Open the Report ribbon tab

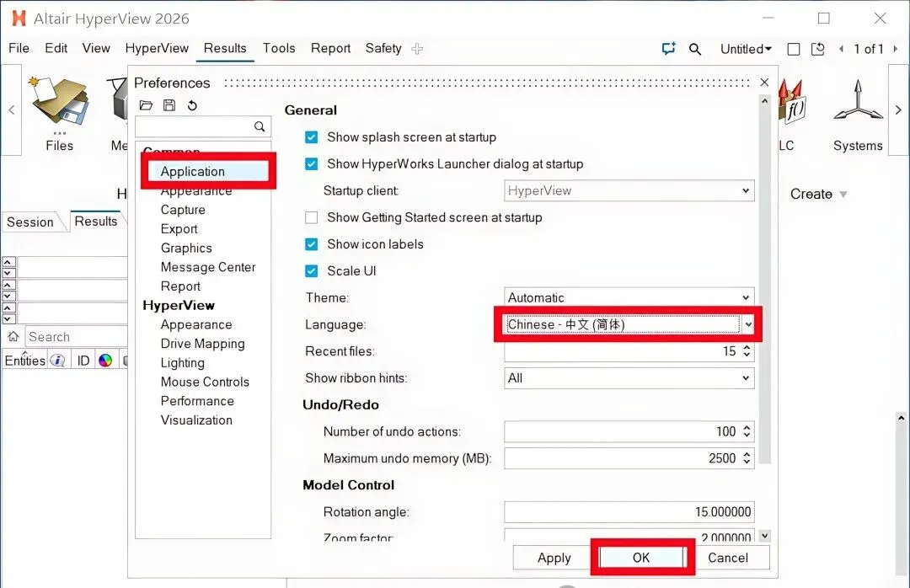click(330, 48)
